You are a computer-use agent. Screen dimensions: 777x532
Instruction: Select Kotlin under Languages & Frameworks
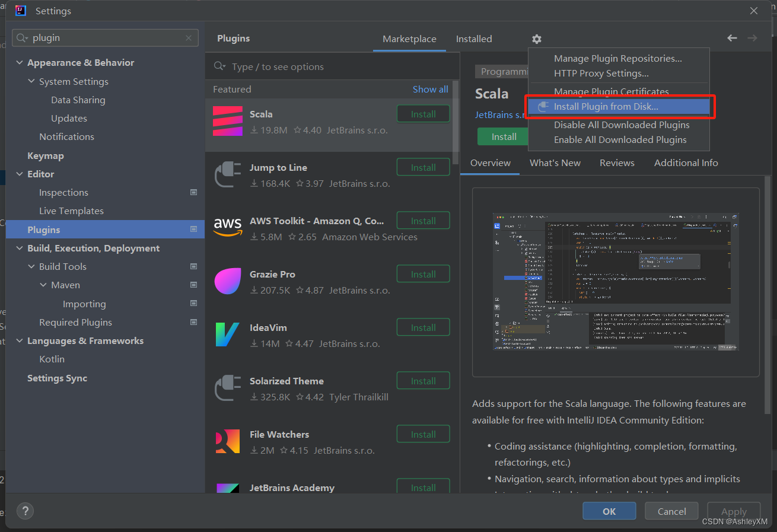pos(52,359)
